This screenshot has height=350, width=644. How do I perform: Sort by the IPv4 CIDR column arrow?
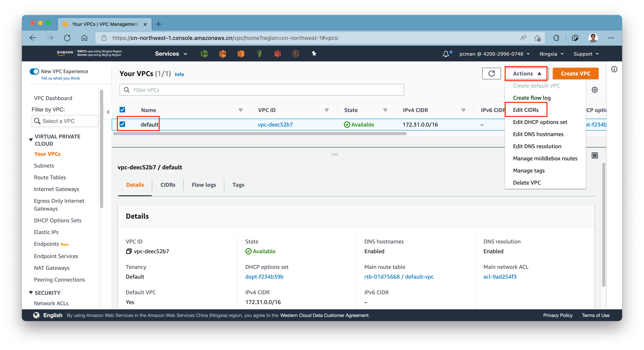[463, 110]
